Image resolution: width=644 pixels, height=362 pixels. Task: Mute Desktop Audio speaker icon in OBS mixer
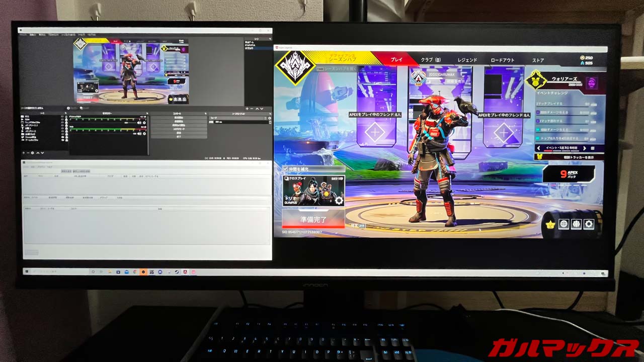tap(138, 123)
